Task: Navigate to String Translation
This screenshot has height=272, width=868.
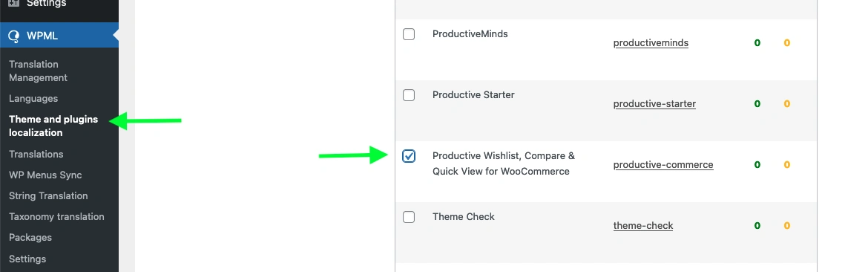Action: [48, 195]
